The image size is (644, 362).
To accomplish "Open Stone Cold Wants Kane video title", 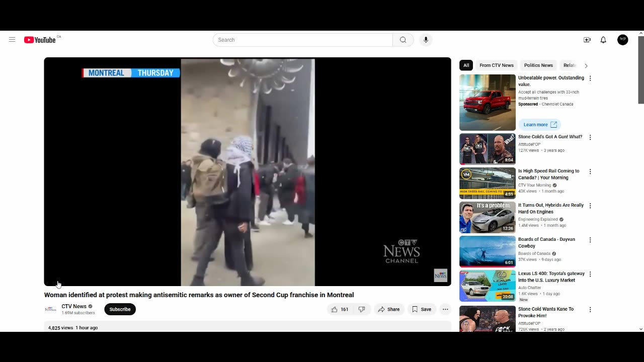I will pyautogui.click(x=546, y=312).
